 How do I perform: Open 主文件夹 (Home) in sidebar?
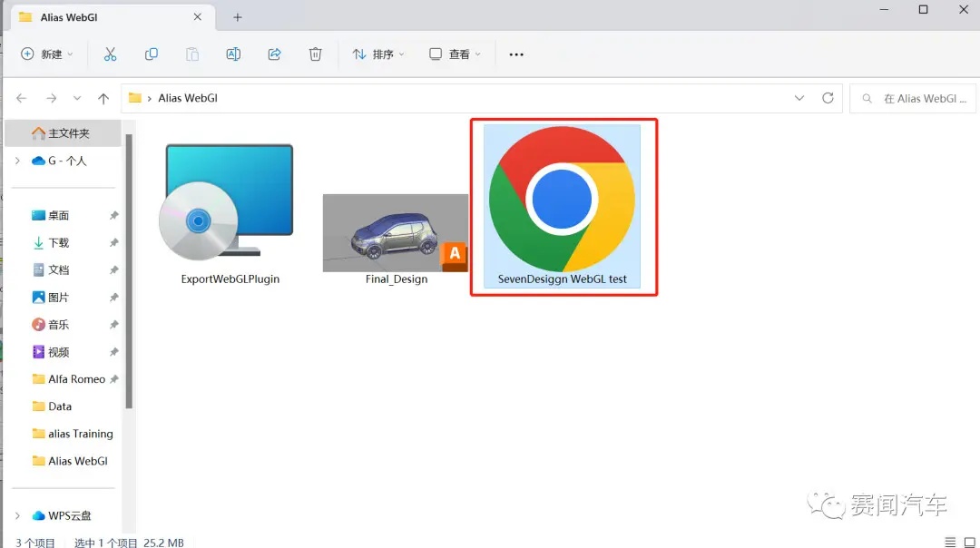click(x=63, y=133)
